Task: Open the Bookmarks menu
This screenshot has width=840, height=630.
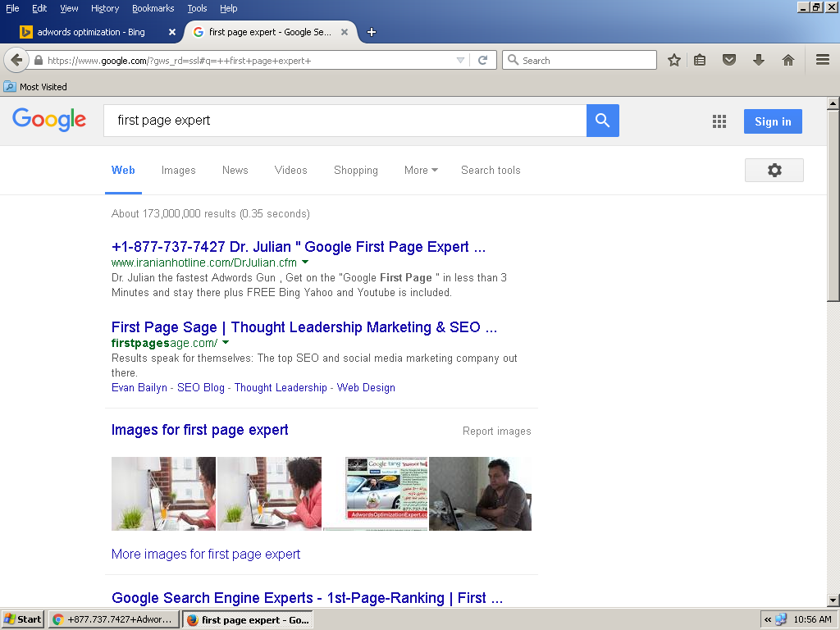Action: pyautogui.click(x=153, y=8)
